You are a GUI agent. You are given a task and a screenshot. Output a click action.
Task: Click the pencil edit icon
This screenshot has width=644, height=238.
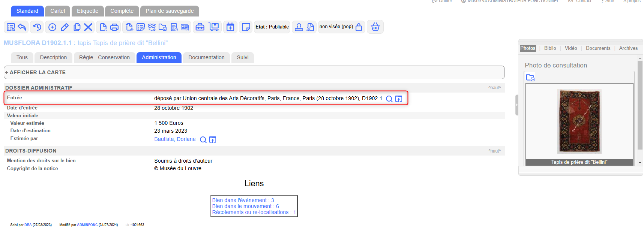pos(65,27)
